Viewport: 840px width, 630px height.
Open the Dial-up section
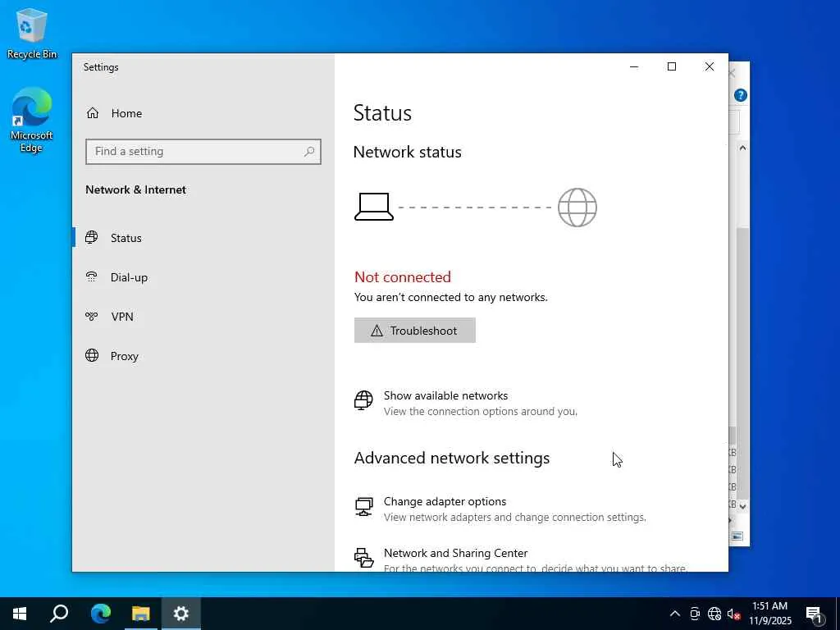coord(203,277)
